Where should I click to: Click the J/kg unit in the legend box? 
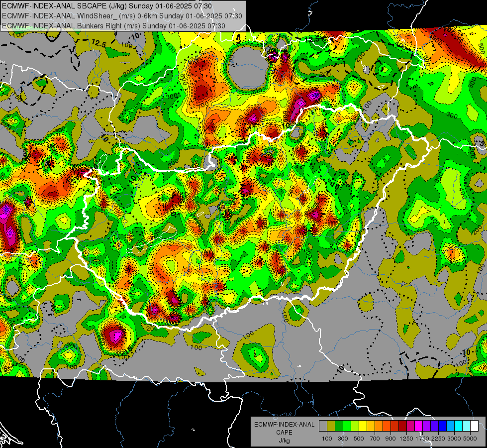click(x=284, y=441)
